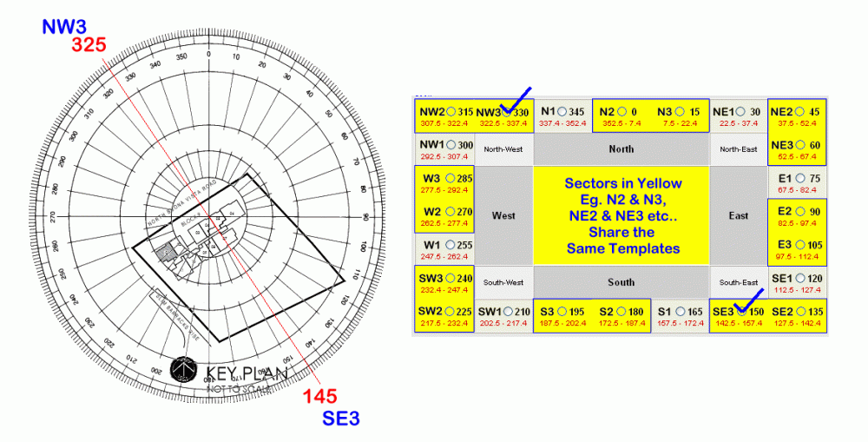Click the yellow Sectors in Yellow panel
This screenshot has width=868, height=442.
pos(621,215)
